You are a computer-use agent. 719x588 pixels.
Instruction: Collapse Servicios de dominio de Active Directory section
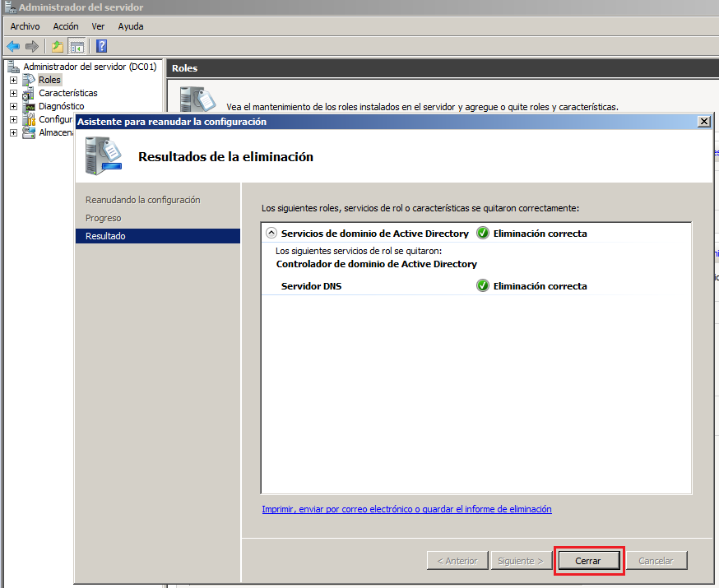(271, 234)
